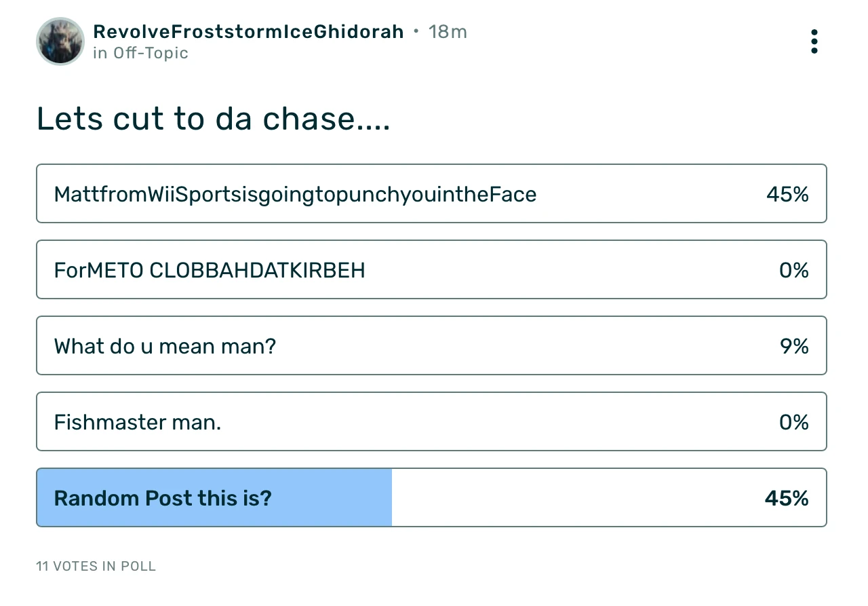This screenshot has width=868, height=606.
Task: Pick the 'Fishmaster man.' poll answer
Action: pyautogui.click(x=138, y=423)
